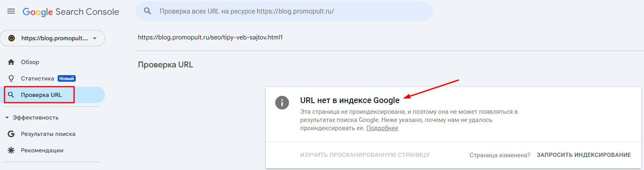644x170 pixels.
Task: Click the 'URL нет в индексе Google' heading
Action: [350, 101]
